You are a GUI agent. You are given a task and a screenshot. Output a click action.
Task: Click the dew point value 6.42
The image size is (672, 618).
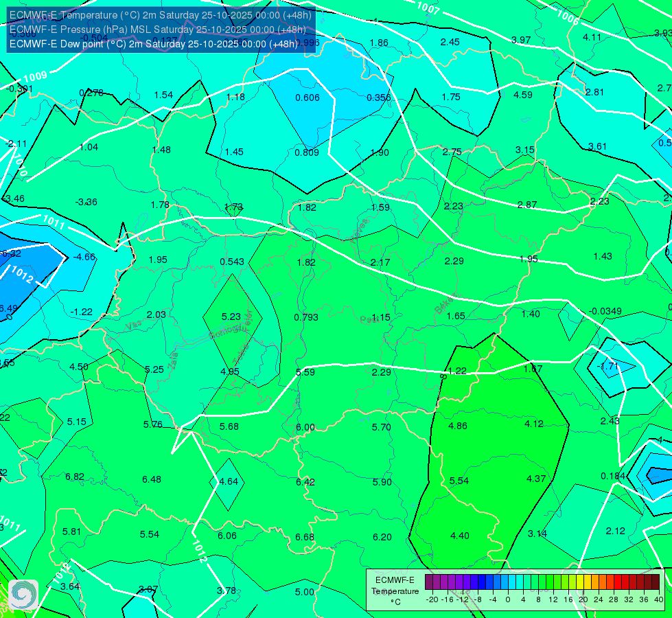click(305, 483)
